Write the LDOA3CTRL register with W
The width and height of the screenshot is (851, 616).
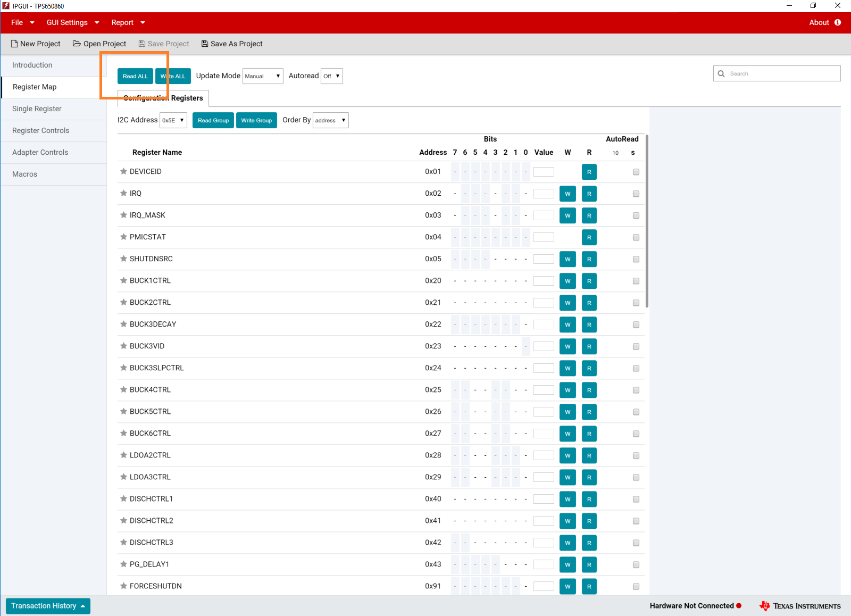(x=568, y=477)
